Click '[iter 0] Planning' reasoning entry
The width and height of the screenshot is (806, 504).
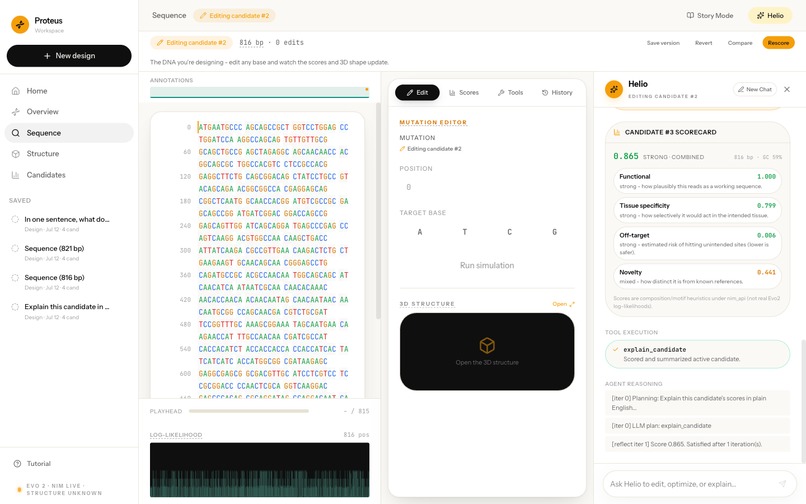pos(697,403)
